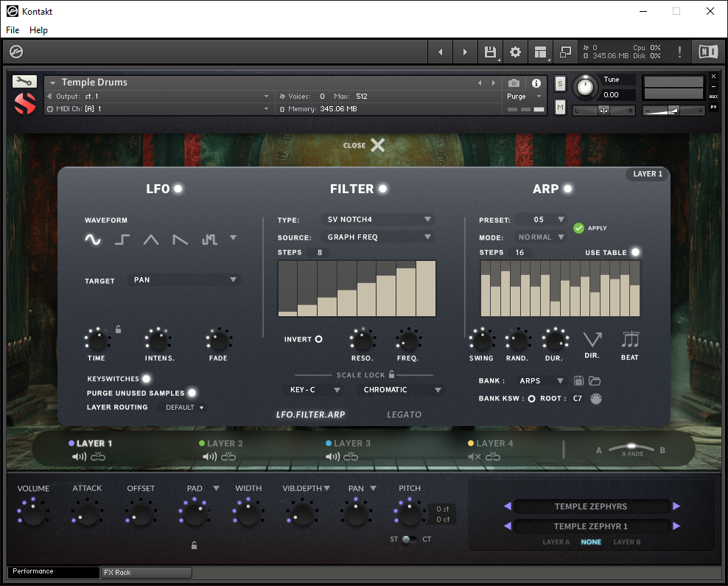Save the arp bank with disk icon
The height and width of the screenshot is (586, 728).
pyautogui.click(x=578, y=381)
